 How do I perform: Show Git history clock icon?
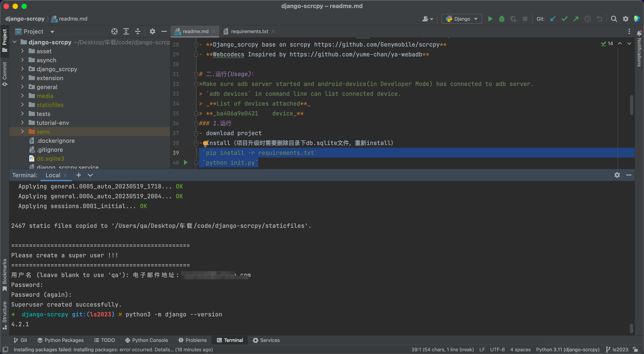(x=588, y=19)
